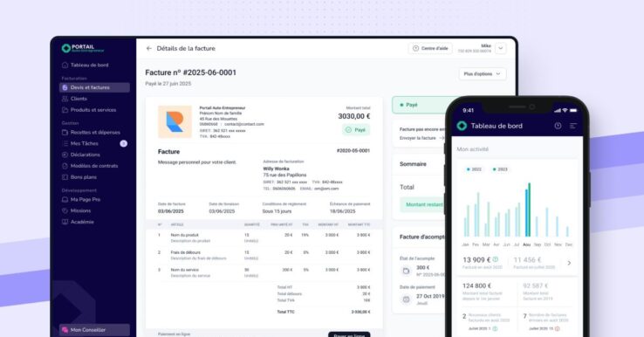This screenshot has height=337, width=644.
Task: Click the back arrow beside Détails de la facture
Action: point(148,49)
